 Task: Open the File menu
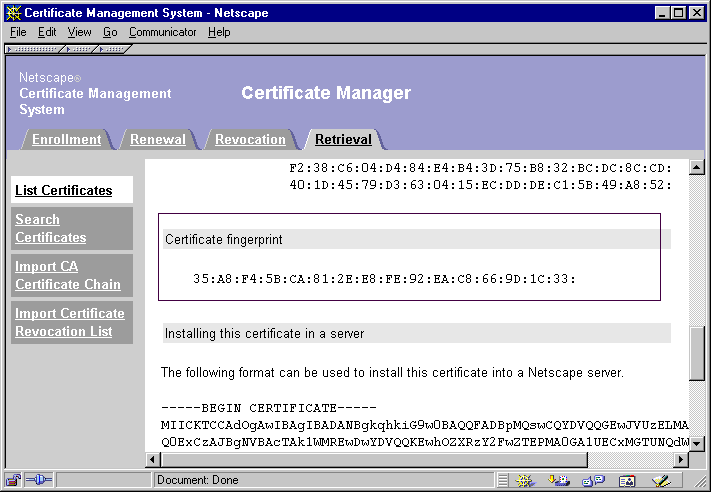[18, 32]
